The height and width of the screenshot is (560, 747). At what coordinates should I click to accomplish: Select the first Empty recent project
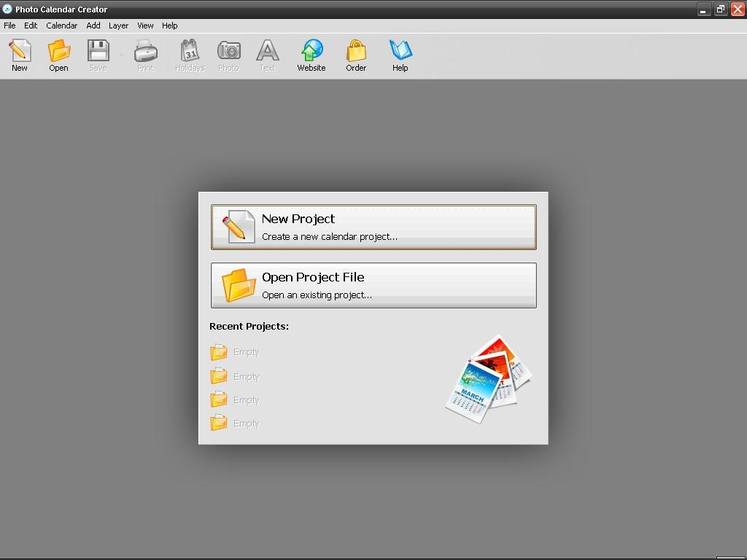(235, 352)
